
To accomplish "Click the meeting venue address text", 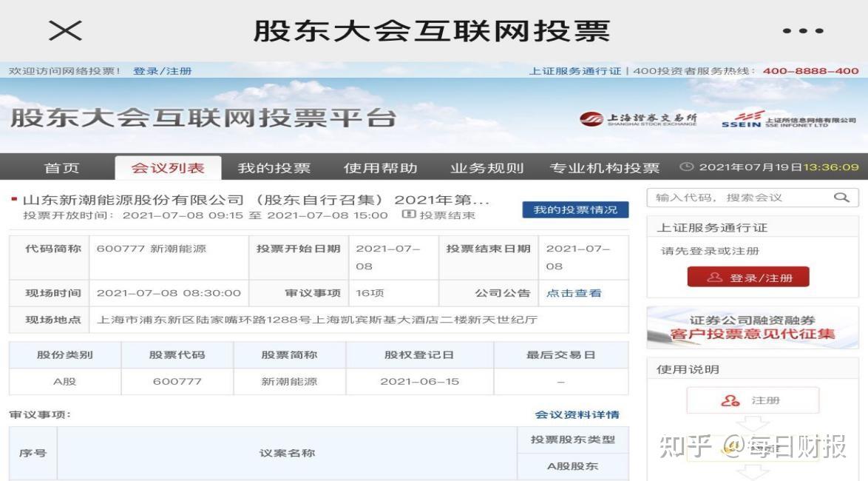I will tap(317, 320).
